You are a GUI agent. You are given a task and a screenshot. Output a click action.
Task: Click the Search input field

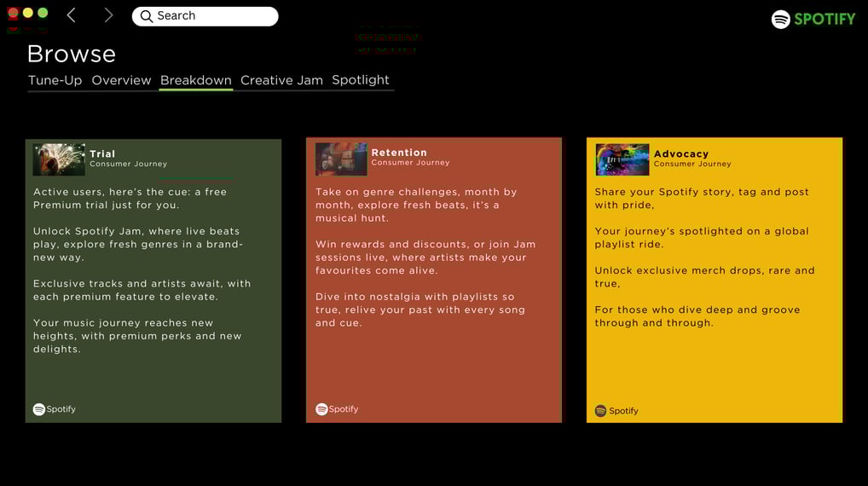point(205,16)
